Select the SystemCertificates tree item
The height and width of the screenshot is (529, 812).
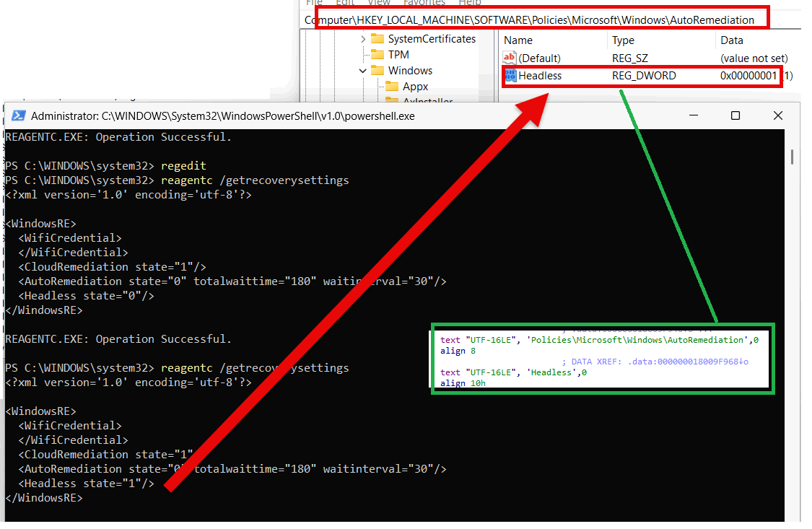432,40
